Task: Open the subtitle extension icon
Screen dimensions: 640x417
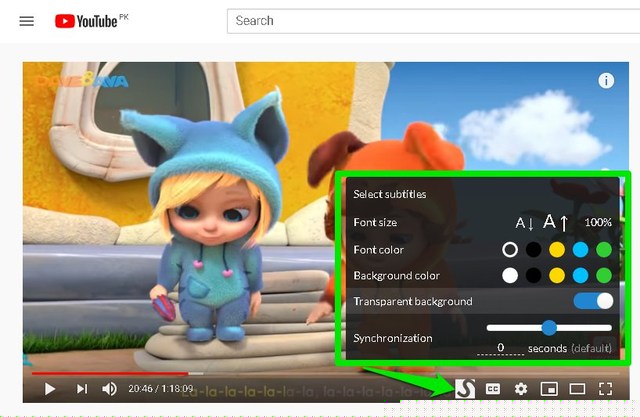Action: point(464,388)
